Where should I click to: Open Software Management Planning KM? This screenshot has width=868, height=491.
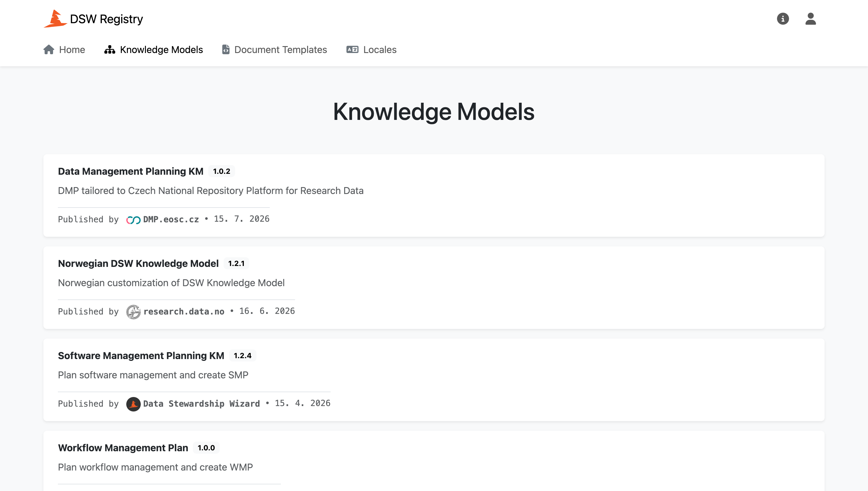point(141,355)
